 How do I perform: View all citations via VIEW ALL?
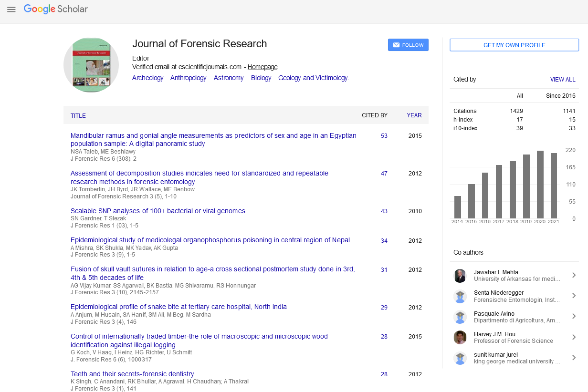[563, 80]
